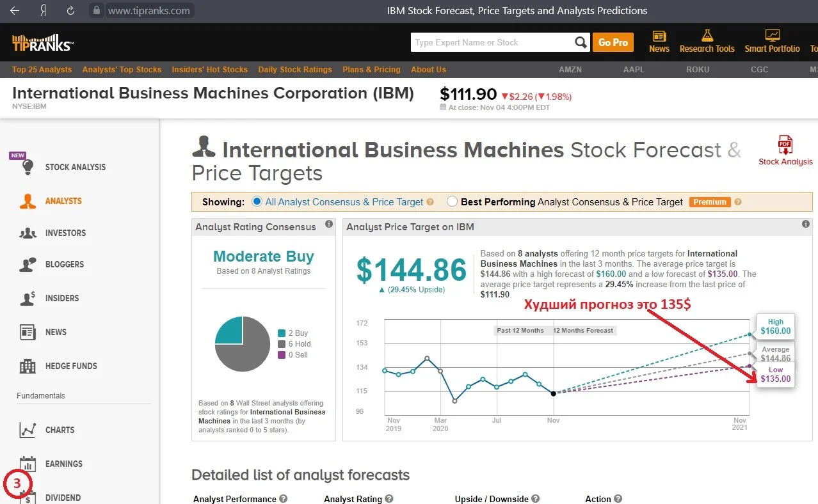Image resolution: width=818 pixels, height=504 pixels.
Task: Click the browser back arrow
Action: 15,11
